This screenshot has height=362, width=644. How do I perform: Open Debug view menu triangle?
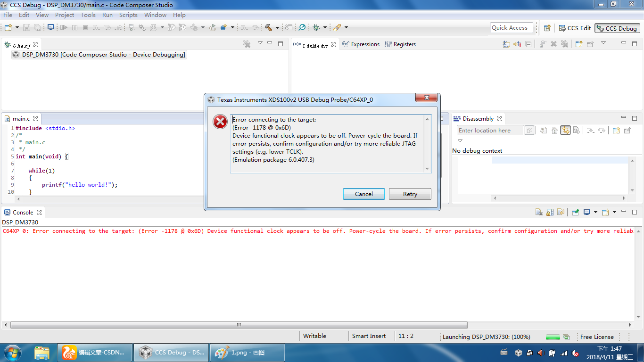[260, 43]
